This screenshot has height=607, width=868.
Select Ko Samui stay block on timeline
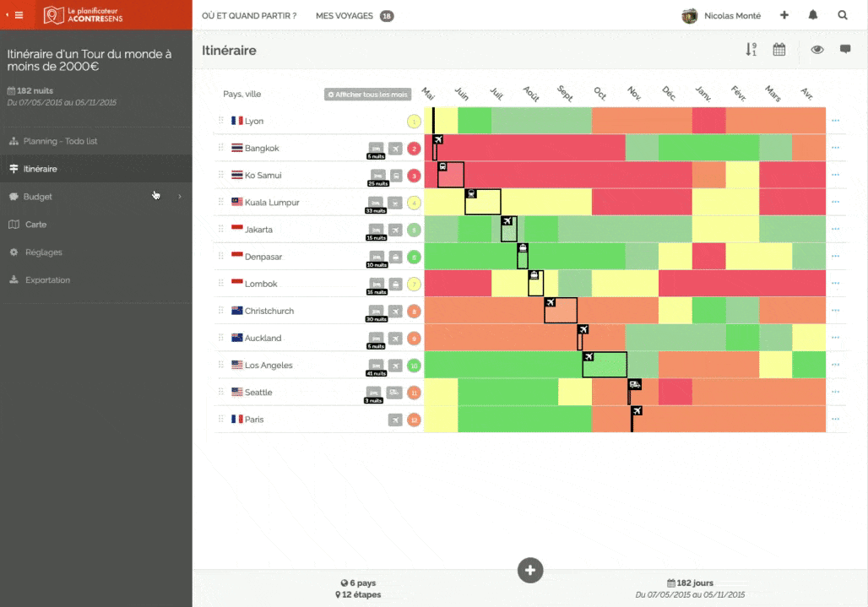pos(451,175)
